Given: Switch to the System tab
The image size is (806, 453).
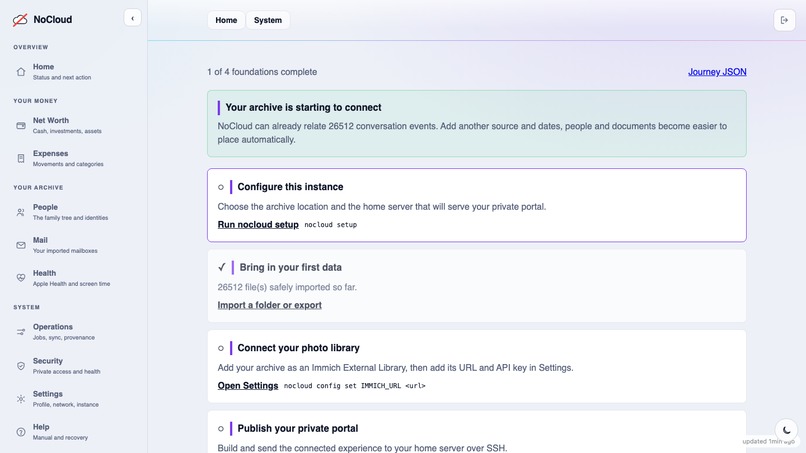Looking at the screenshot, I should (268, 20).
